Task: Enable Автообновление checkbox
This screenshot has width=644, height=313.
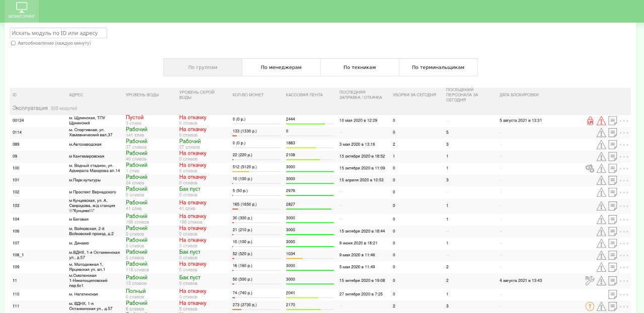Action: (x=13, y=43)
